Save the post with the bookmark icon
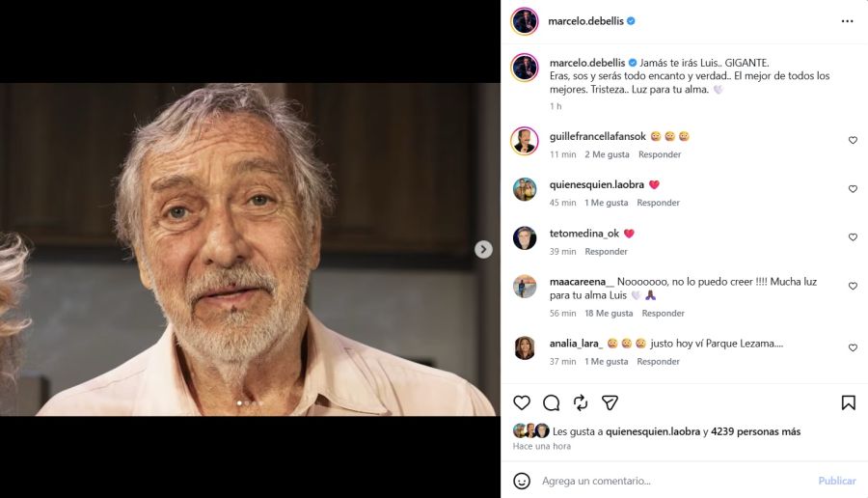 [x=848, y=402]
